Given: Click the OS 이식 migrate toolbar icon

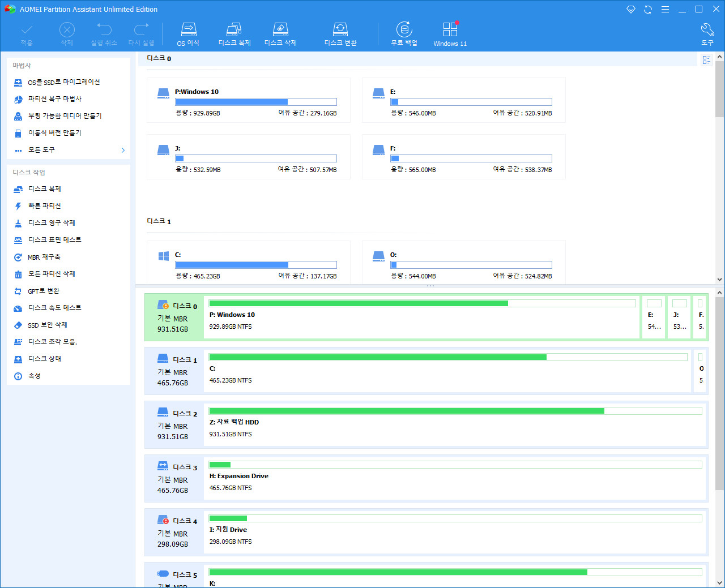Looking at the screenshot, I should [x=188, y=34].
